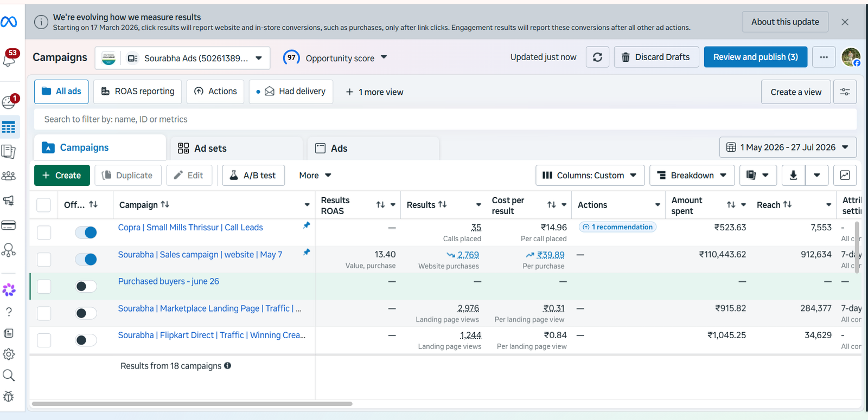Open the Purchased buyers - june 26 campaign link
Image resolution: width=868 pixels, height=420 pixels.
click(169, 281)
